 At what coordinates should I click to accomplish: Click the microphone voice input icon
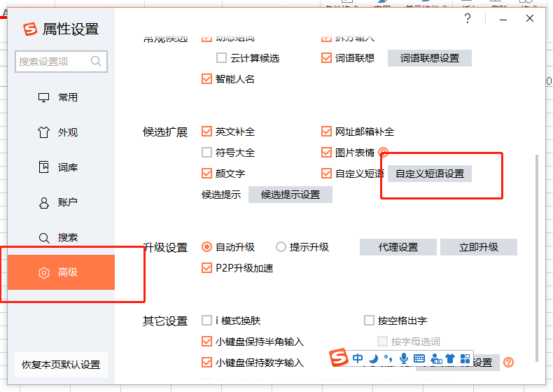click(x=403, y=358)
